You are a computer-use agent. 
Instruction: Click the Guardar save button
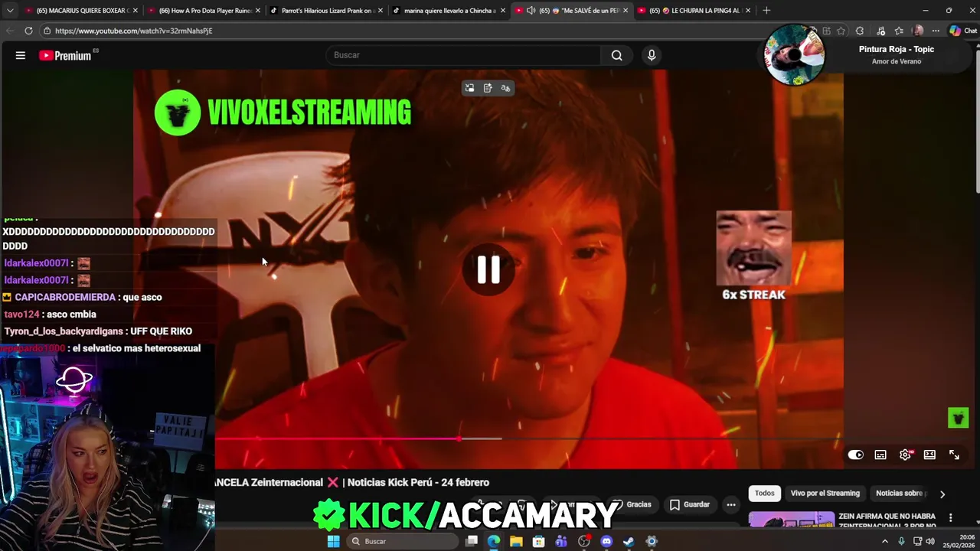[x=689, y=504]
